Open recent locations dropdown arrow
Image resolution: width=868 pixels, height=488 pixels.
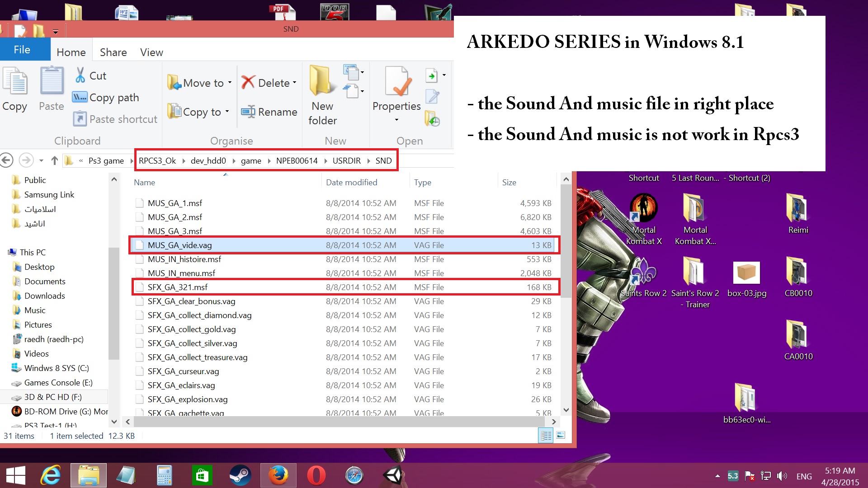41,160
